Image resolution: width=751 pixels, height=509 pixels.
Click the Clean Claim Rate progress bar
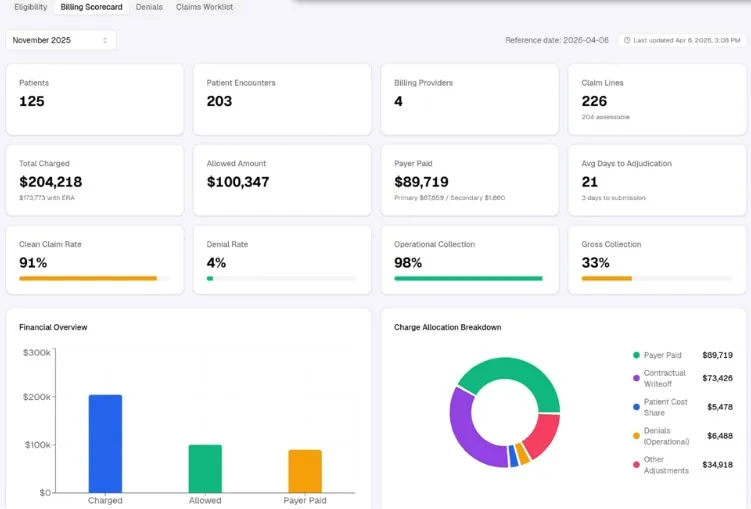94,278
